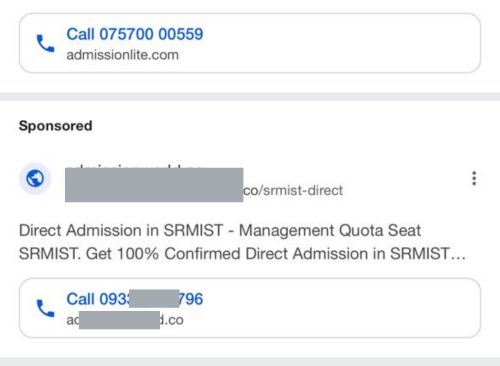Click the admissionlite.com domain text
The height and width of the screenshot is (366, 500).
(123, 55)
